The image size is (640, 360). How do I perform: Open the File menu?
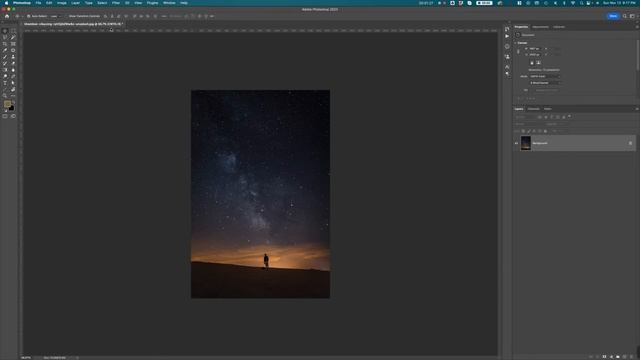[38, 3]
